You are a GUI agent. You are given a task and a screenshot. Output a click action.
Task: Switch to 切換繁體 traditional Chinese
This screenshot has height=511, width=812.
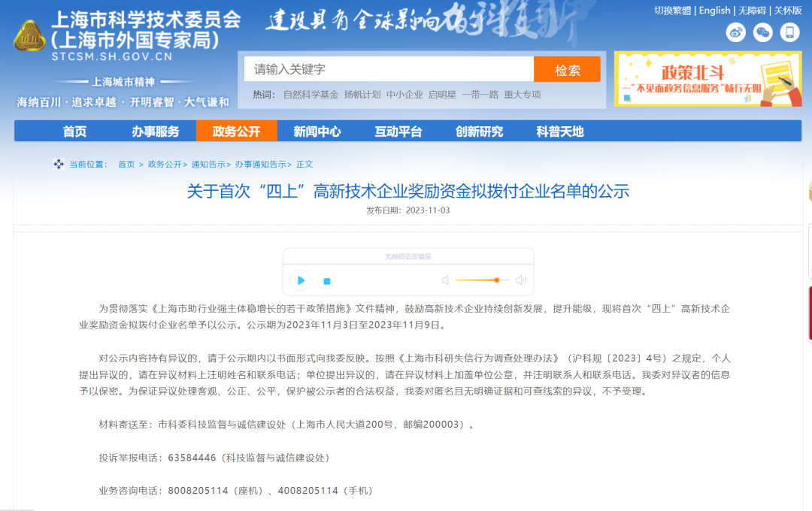click(x=672, y=11)
